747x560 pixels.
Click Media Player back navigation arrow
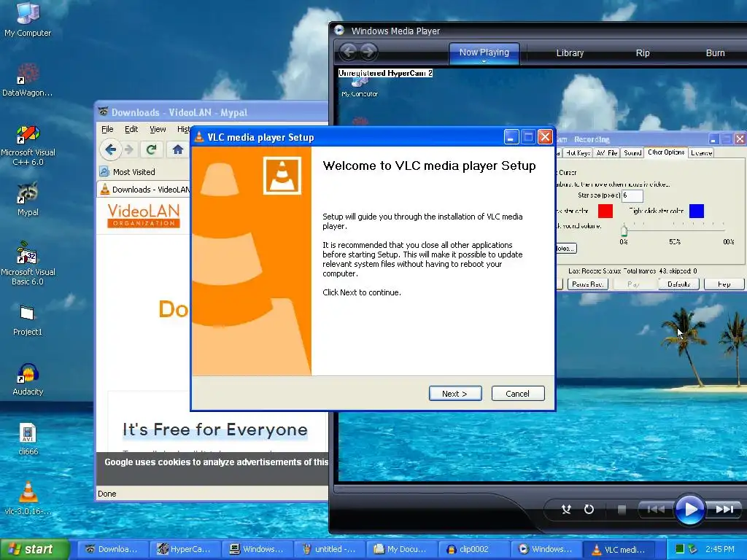tap(348, 52)
